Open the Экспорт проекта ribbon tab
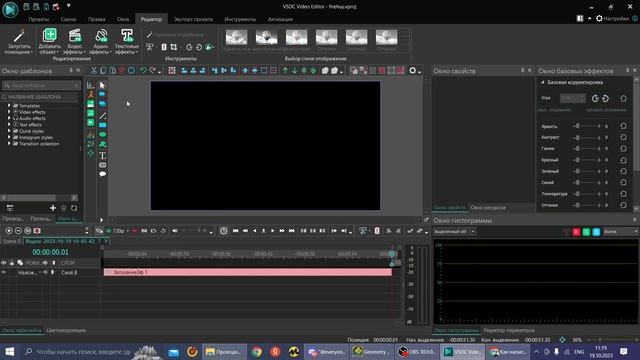Viewport: 640px width, 360px height. point(193,19)
